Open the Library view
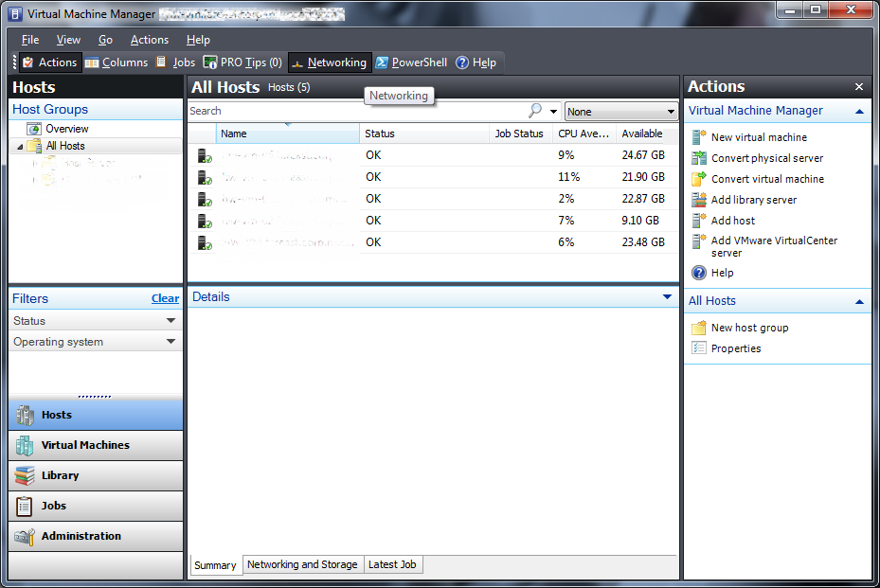Image resolution: width=880 pixels, height=588 pixels. pyautogui.click(x=96, y=475)
